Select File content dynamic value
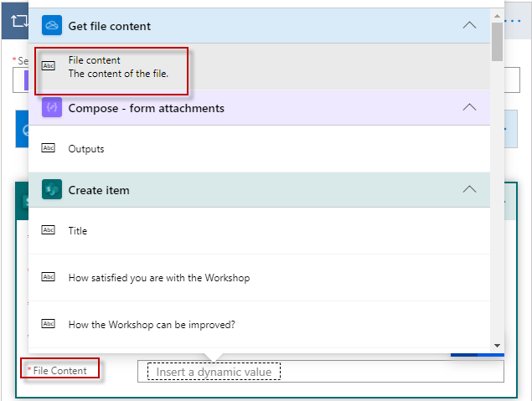Screen dimensions: 532x401 point(117,66)
